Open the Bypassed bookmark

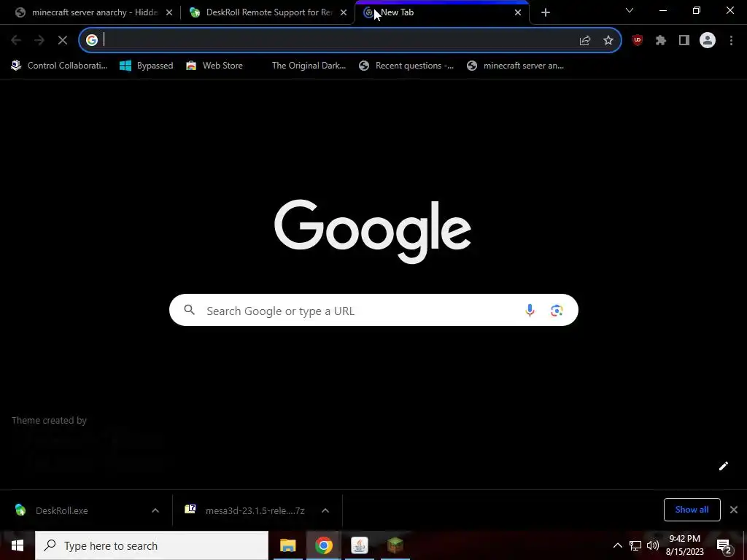146,66
